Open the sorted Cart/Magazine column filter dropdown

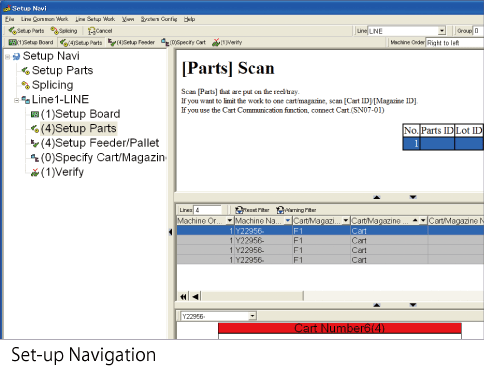(x=423, y=221)
